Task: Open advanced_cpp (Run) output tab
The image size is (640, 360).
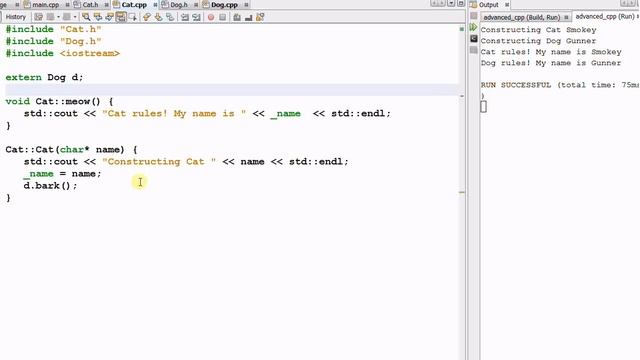Action: (605, 17)
